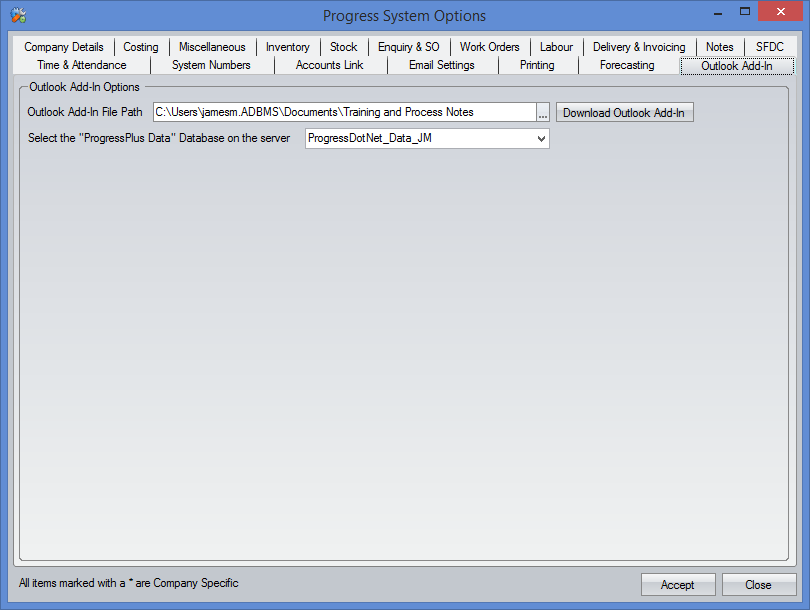
Task: Select the Outlook Add-In tab
Action: [x=737, y=66]
